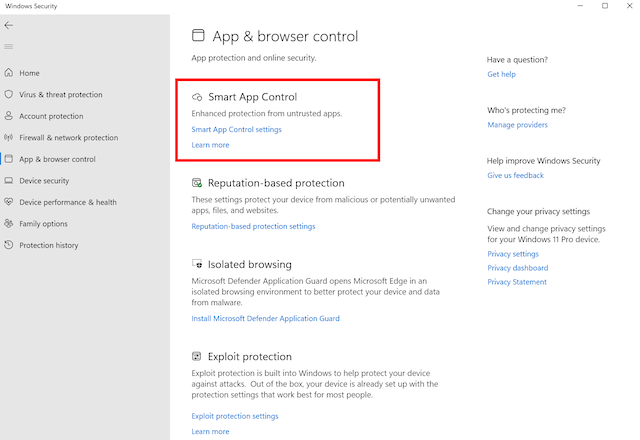Click the Home icon in sidebar
The image size is (640, 440).
click(x=9, y=73)
